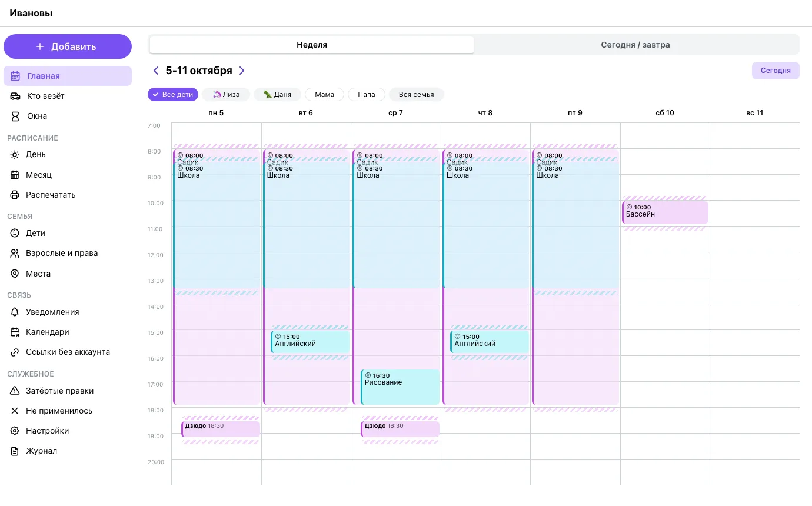812x506 pixels.
Task: Click the вс 11 day header
Action: [755, 113]
